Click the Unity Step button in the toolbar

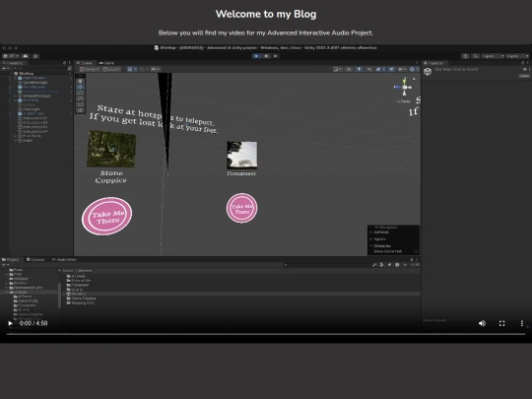click(276, 56)
